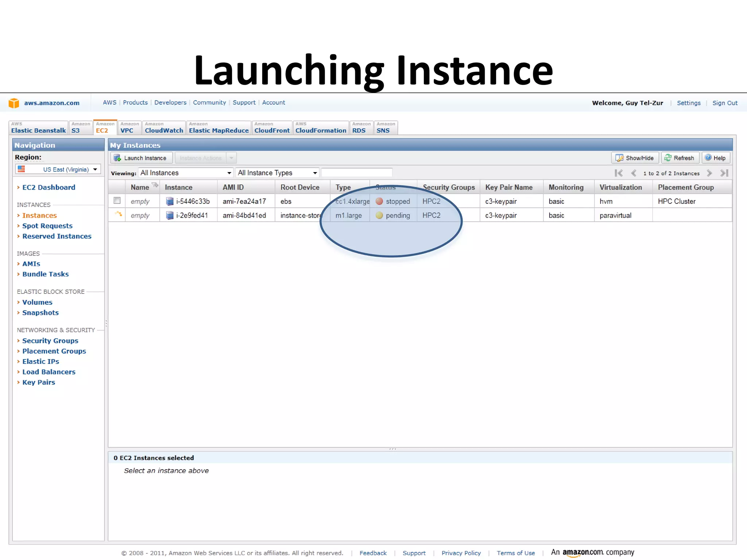Click the instance search input field
Image resolution: width=747 pixels, height=560 pixels.
click(357, 173)
